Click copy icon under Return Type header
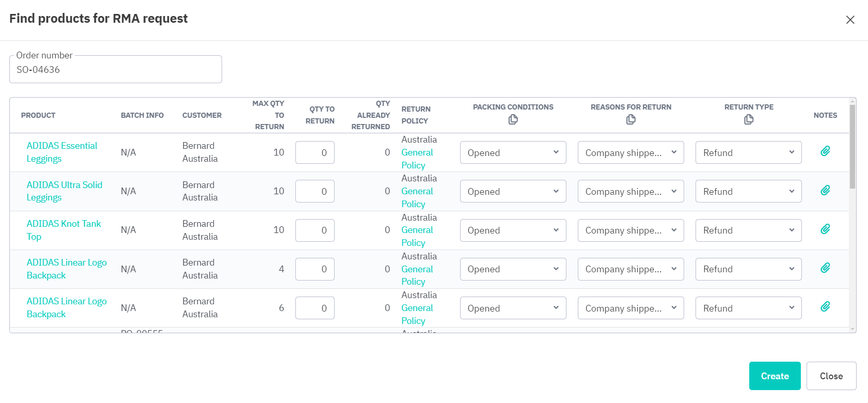Image resolution: width=868 pixels, height=403 pixels. click(x=749, y=120)
